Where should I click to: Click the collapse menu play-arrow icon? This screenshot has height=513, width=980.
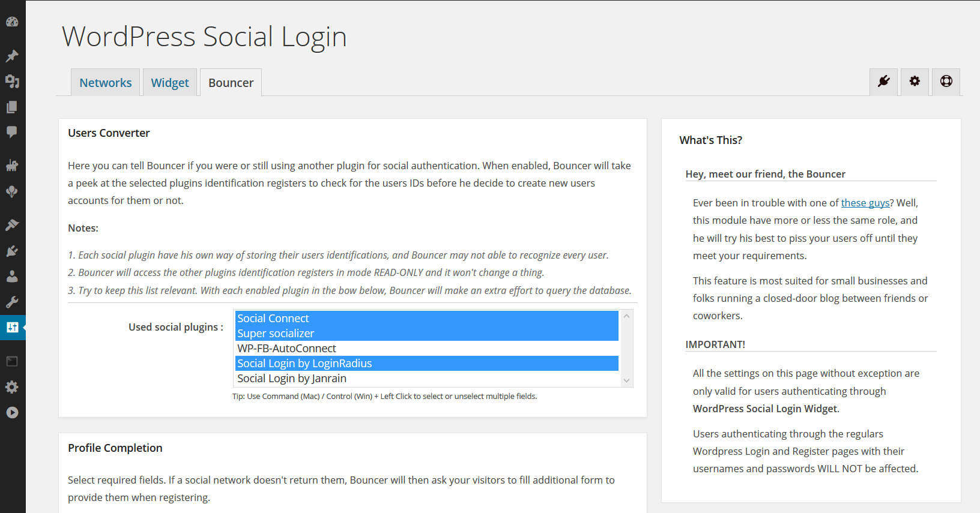pos(12,413)
